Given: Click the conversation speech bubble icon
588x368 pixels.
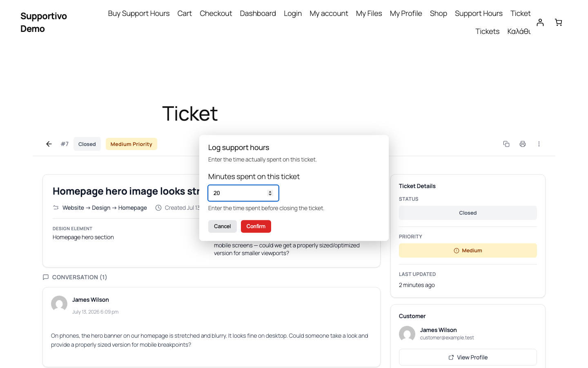Looking at the screenshot, I should point(46,277).
